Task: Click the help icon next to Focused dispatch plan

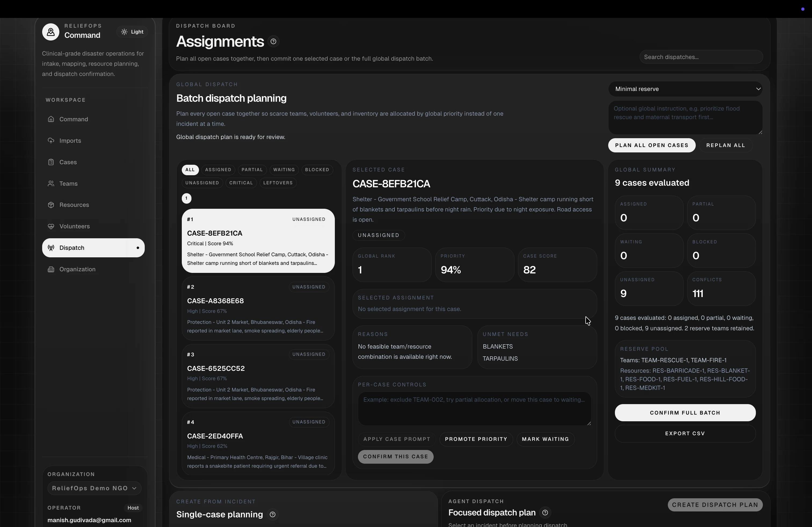Action: pos(545,513)
